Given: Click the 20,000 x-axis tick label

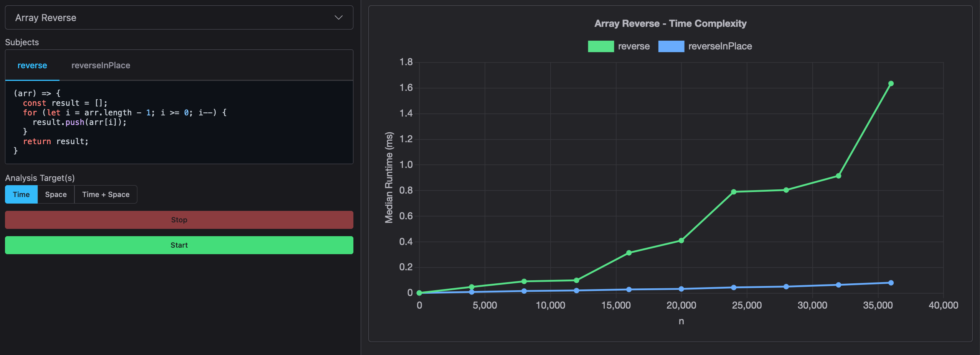Looking at the screenshot, I should (x=681, y=305).
